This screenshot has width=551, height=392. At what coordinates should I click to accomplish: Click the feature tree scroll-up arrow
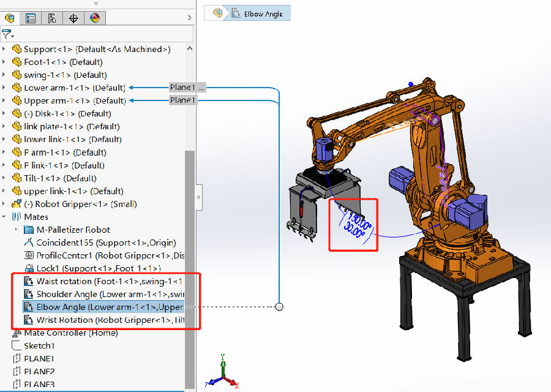click(x=189, y=48)
